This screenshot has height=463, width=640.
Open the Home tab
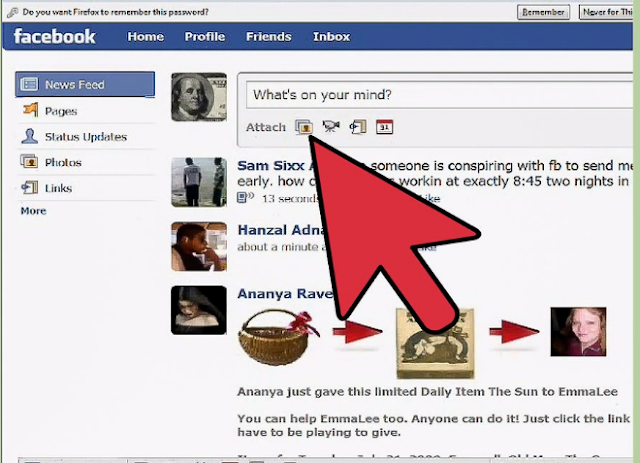click(145, 36)
